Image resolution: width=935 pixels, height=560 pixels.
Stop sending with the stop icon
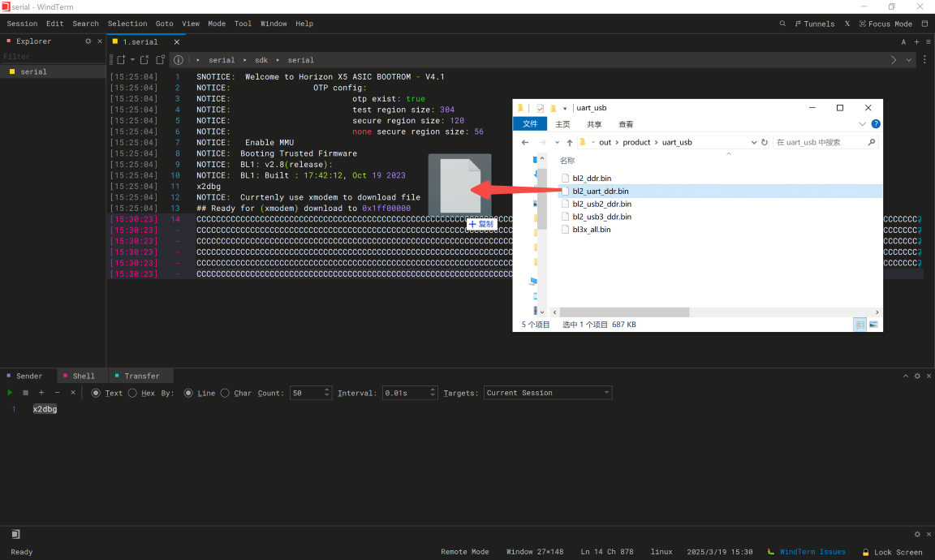click(26, 393)
